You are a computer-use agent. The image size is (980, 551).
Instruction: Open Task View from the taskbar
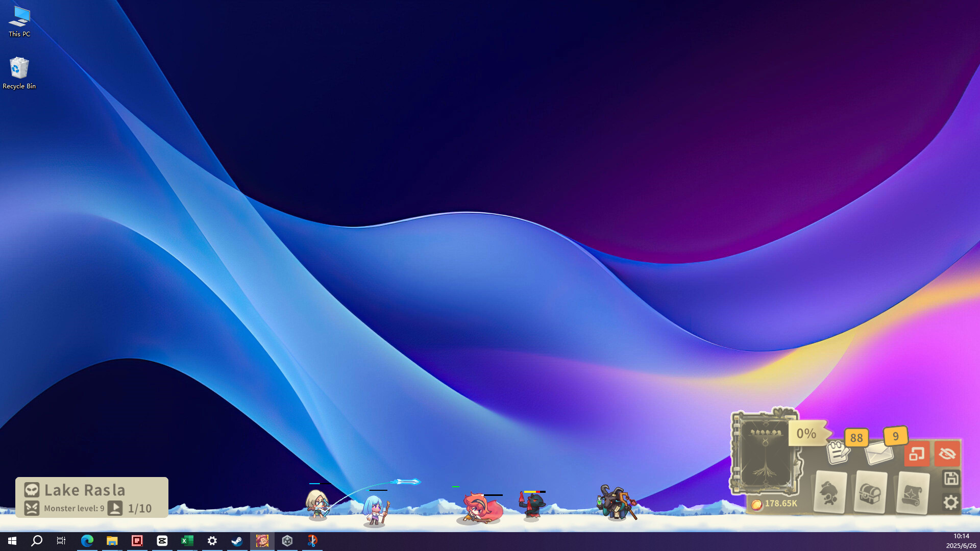coord(61,541)
